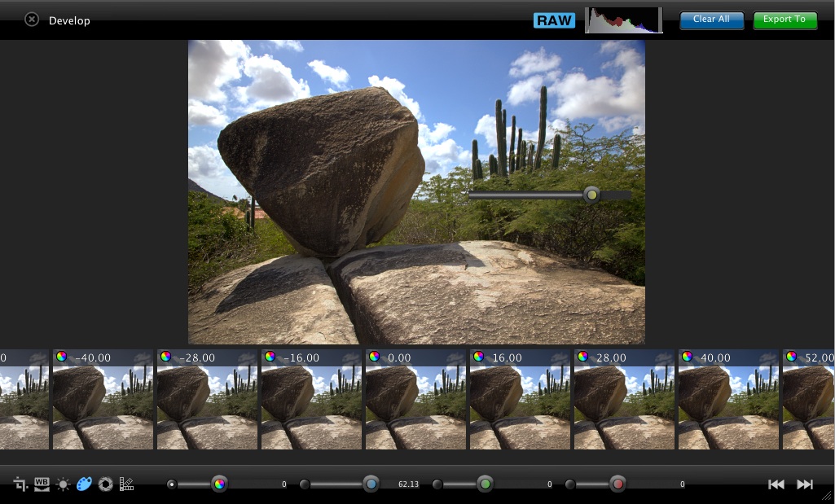Choose the 0.00 preview thumbnail
The width and height of the screenshot is (835, 504).
416,399
